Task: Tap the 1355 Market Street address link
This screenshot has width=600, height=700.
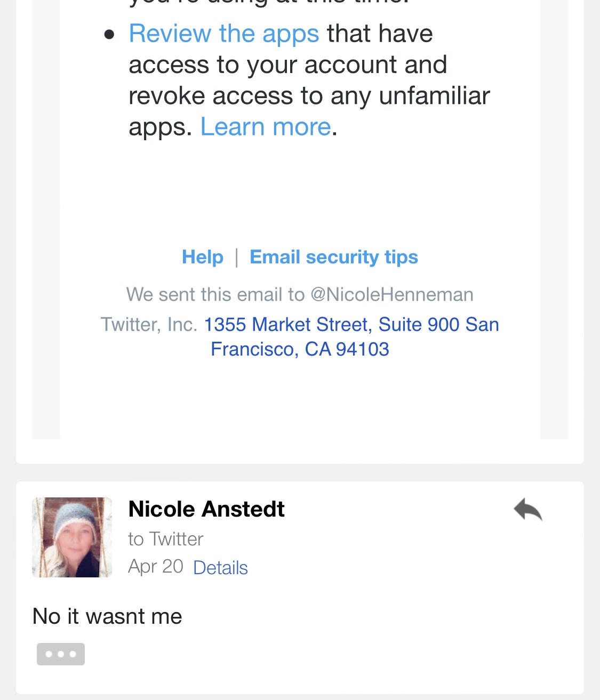Action: point(351,324)
